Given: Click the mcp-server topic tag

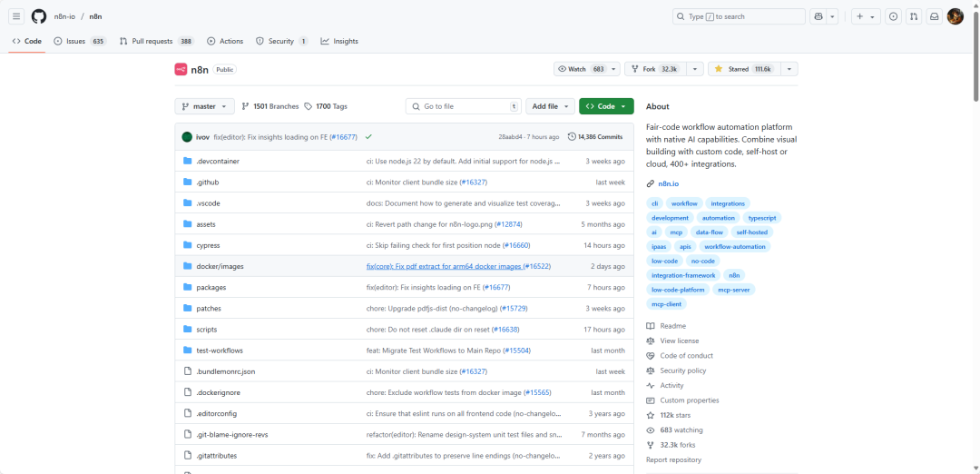Looking at the screenshot, I should [734, 290].
